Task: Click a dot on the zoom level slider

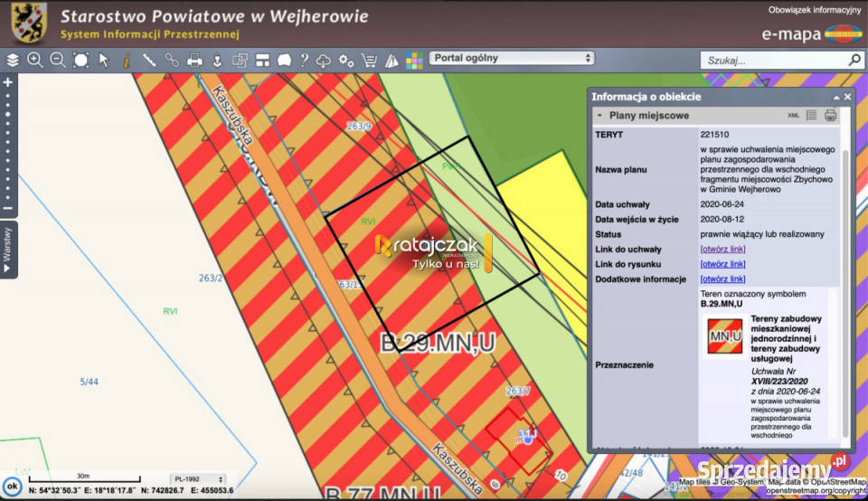Action: [8, 114]
